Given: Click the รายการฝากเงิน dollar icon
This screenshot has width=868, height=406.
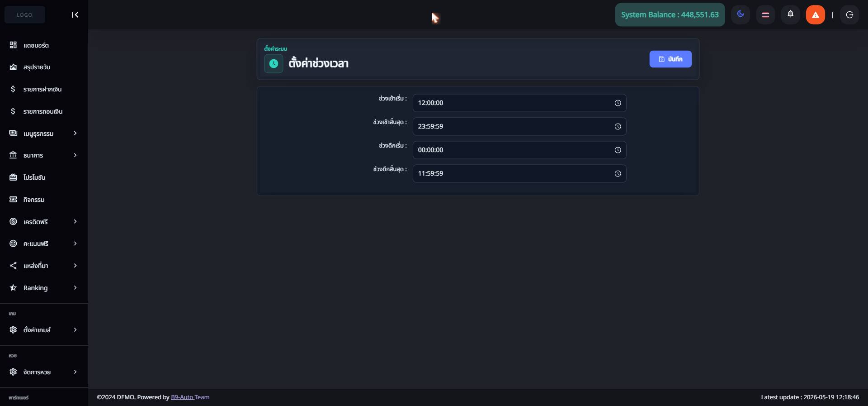Looking at the screenshot, I should (x=13, y=89).
